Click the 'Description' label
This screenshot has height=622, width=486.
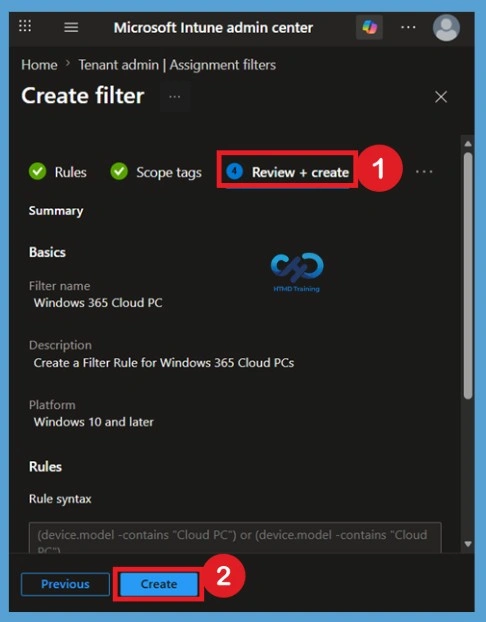coord(60,345)
